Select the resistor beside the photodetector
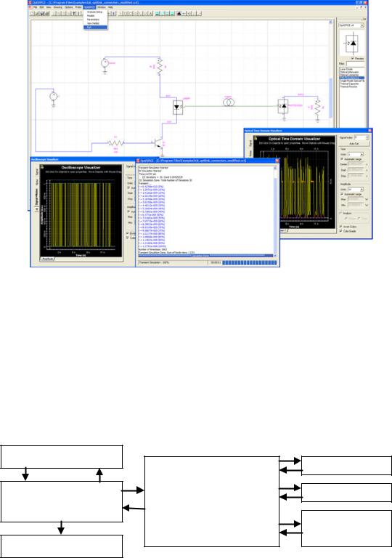 point(317,106)
